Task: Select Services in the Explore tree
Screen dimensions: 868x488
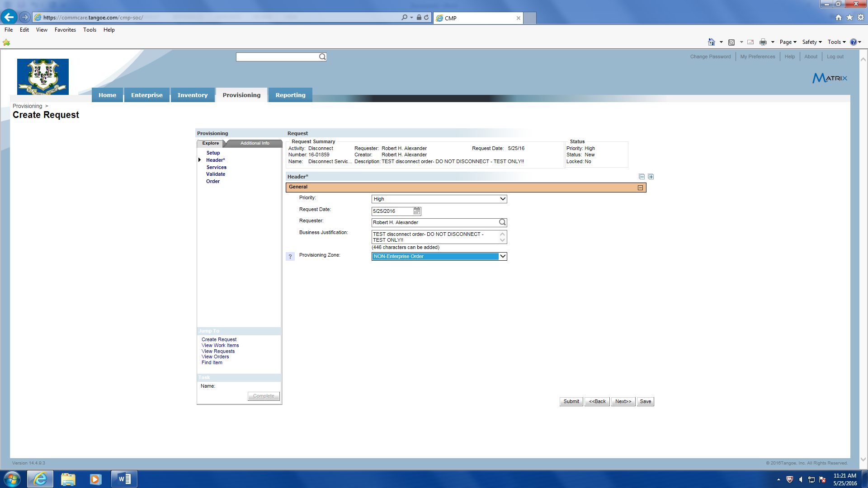Action: click(217, 167)
